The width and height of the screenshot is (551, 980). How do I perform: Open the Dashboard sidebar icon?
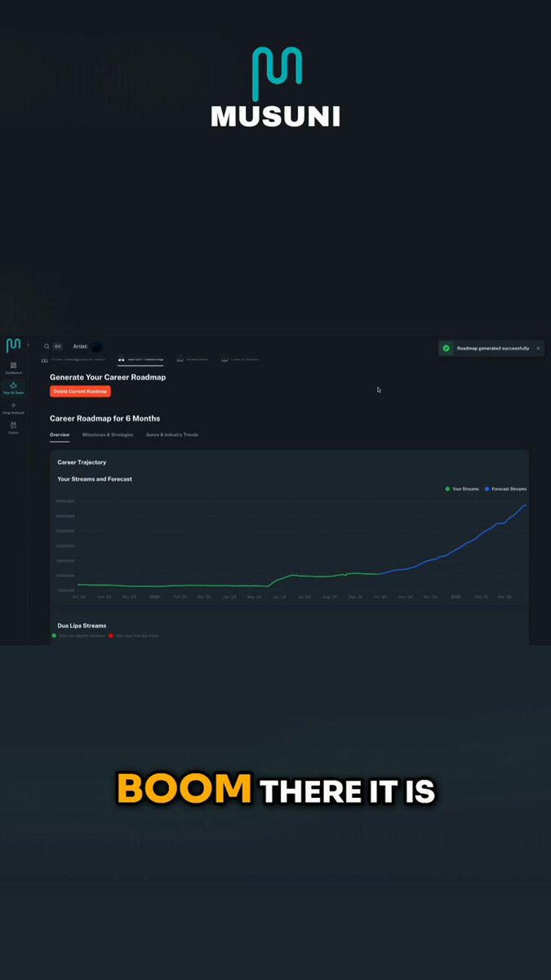(x=13, y=367)
